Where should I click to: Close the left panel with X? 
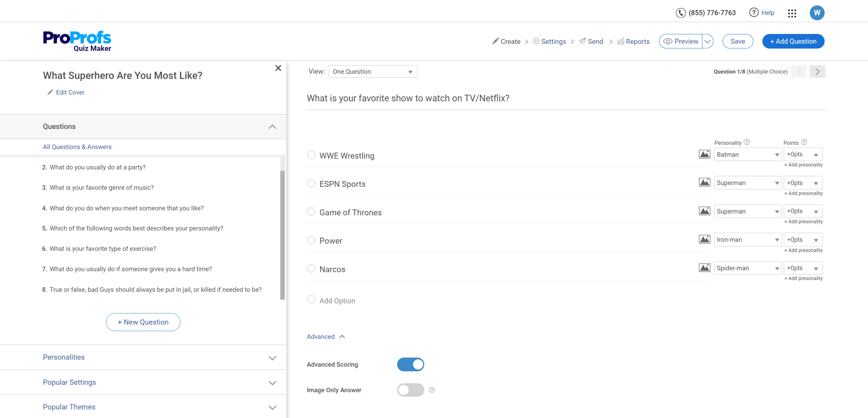(278, 68)
